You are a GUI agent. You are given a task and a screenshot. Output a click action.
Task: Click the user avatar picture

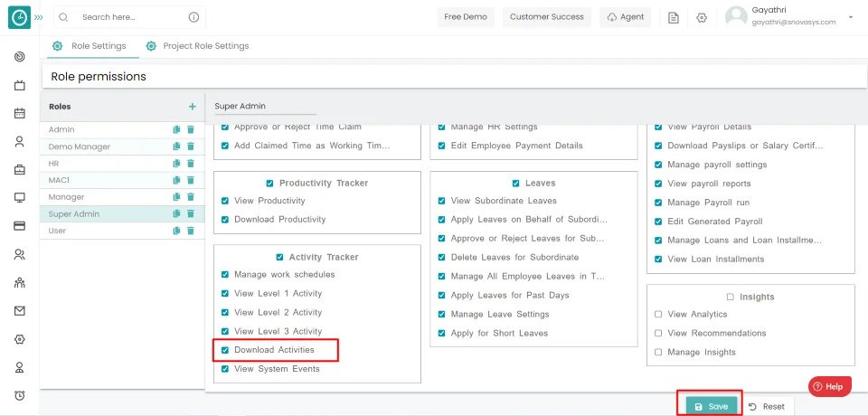[736, 17]
